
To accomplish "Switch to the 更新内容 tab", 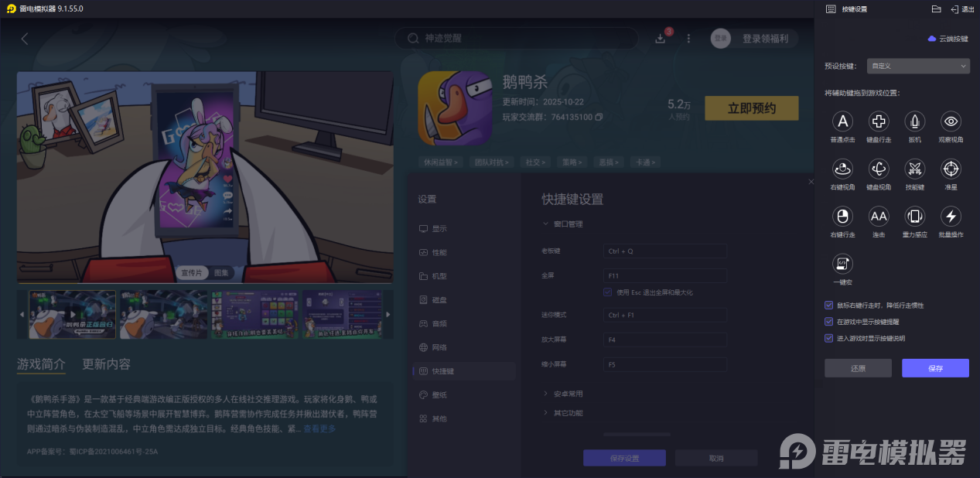I will pyautogui.click(x=104, y=364).
